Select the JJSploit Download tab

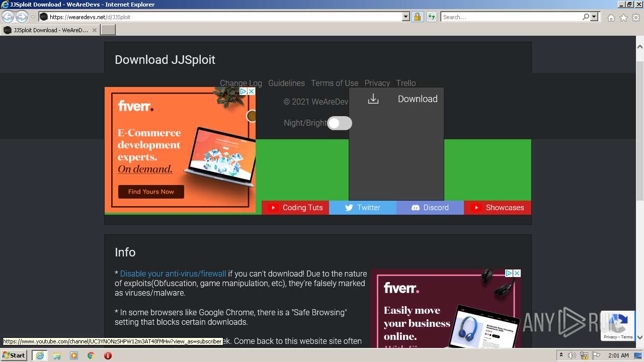(x=50, y=30)
